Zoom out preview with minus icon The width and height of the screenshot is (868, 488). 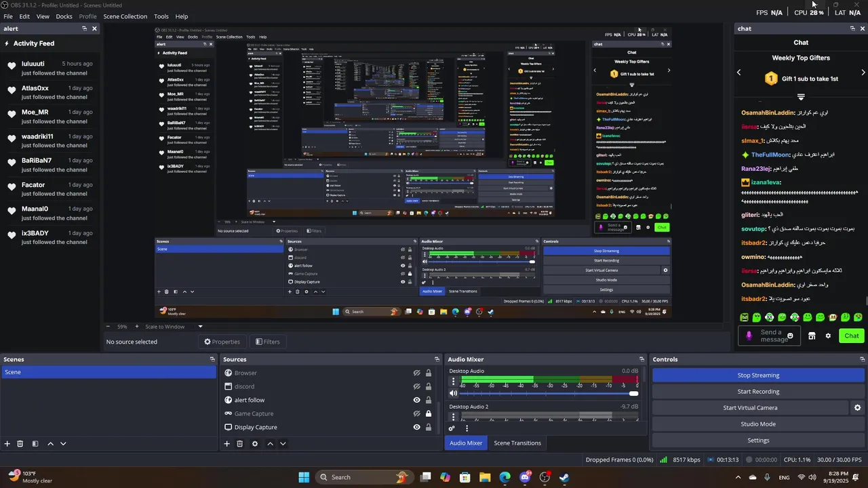(x=108, y=327)
